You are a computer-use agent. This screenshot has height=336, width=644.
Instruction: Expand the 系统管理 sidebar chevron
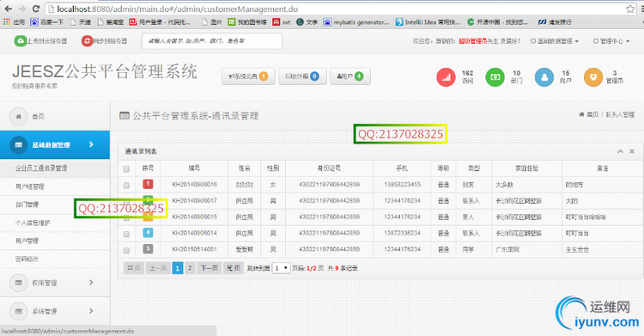pyautogui.click(x=91, y=310)
